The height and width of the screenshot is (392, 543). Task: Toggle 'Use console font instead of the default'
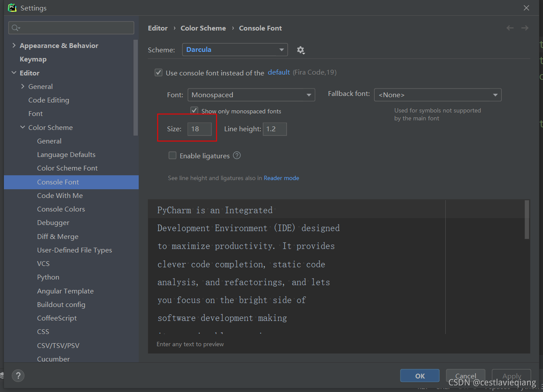click(159, 72)
